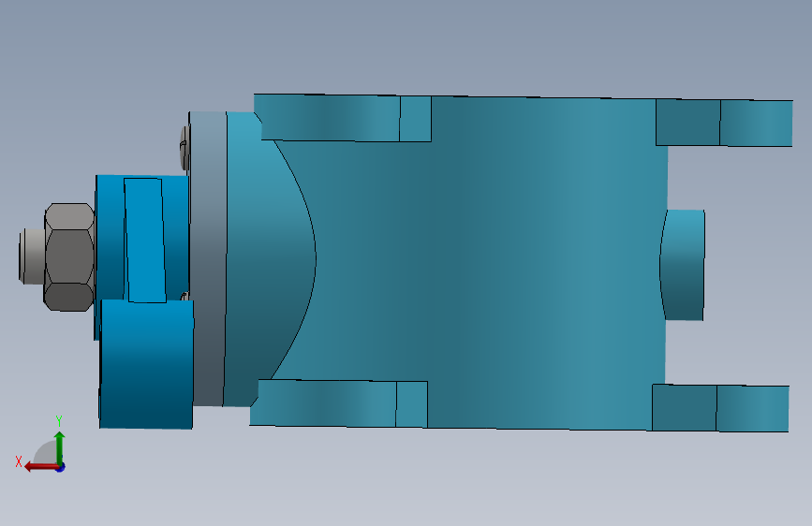
Task: Select the large blue clamp block below the collar
Action: click(146, 364)
